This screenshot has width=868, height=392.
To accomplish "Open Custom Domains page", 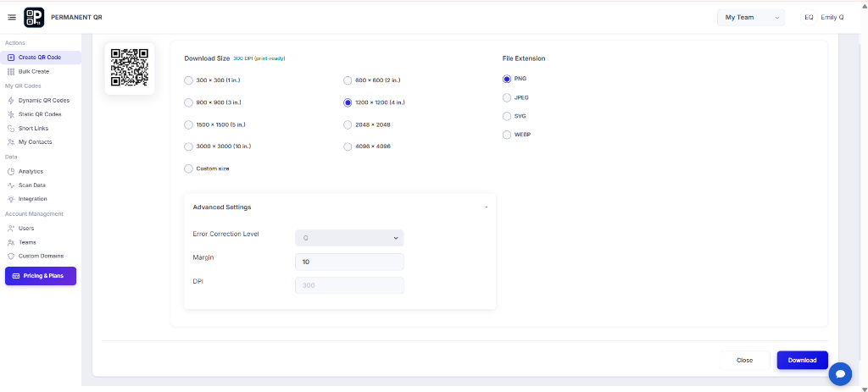I will (41, 256).
